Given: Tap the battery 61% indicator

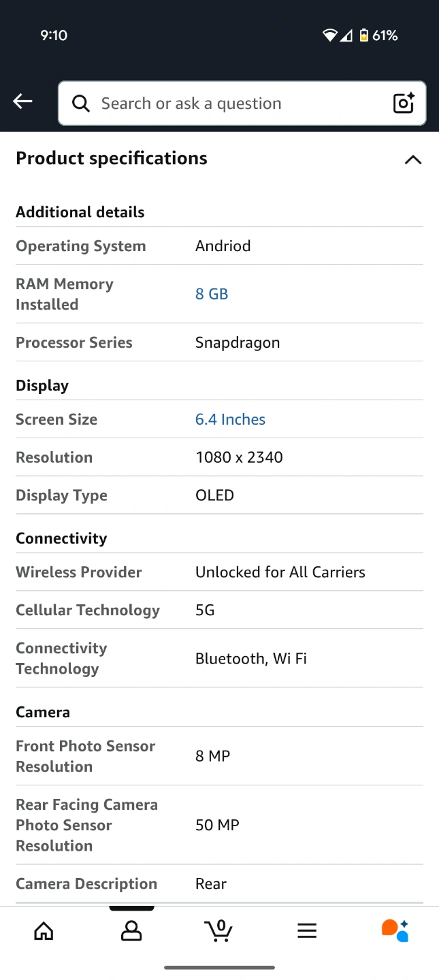Looking at the screenshot, I should [x=379, y=35].
